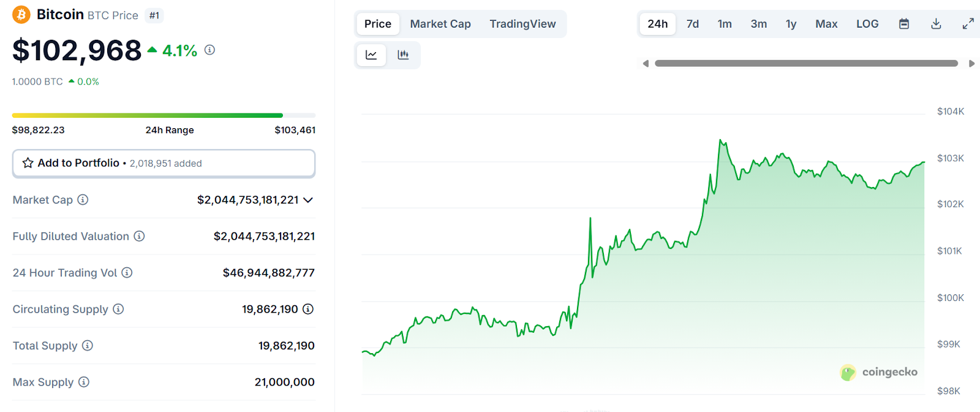Select the 24h time range
This screenshot has width=980, height=412.
click(658, 24)
